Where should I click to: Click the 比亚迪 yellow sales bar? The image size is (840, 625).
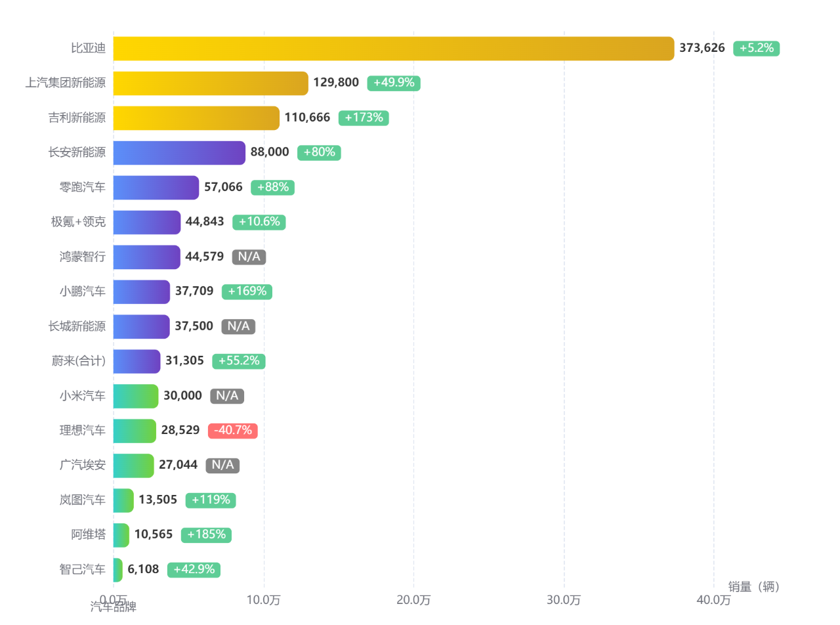click(x=394, y=49)
